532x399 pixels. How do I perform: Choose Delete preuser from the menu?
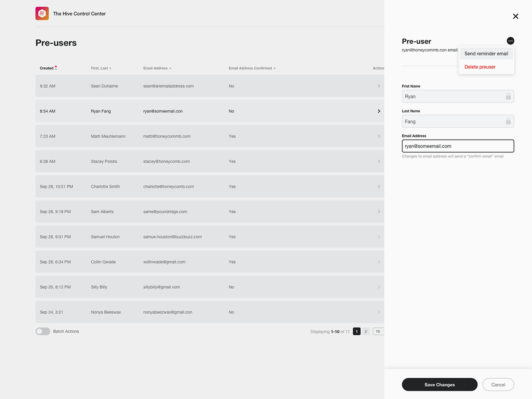pos(480,67)
